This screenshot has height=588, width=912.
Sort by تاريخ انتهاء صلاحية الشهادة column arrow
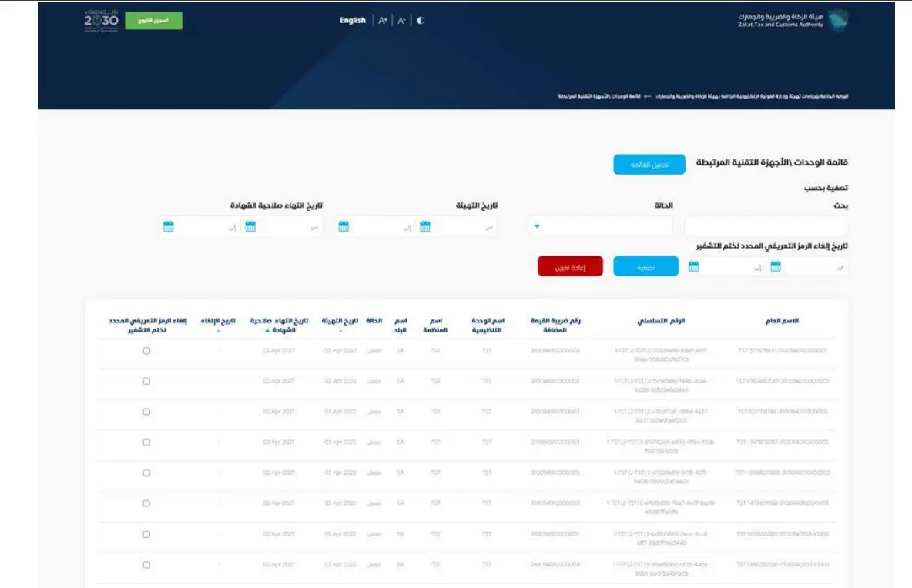(x=267, y=331)
